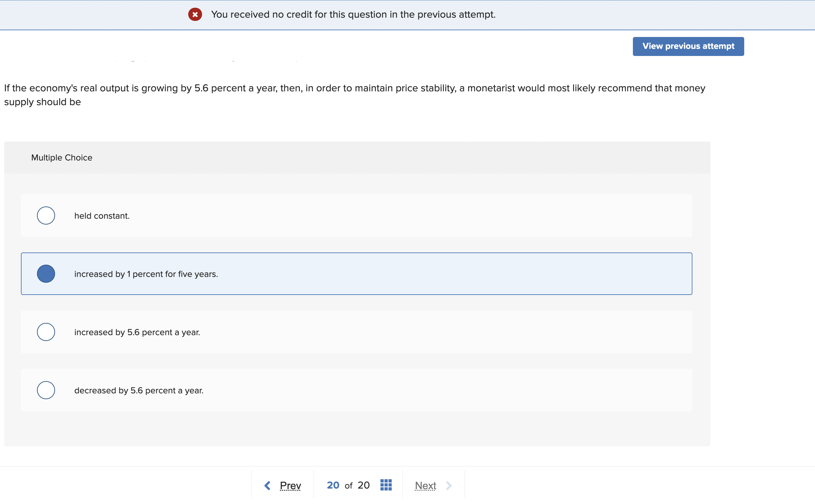Click the no-credit notification banner
This screenshot has width=815, height=504.
click(353, 14)
